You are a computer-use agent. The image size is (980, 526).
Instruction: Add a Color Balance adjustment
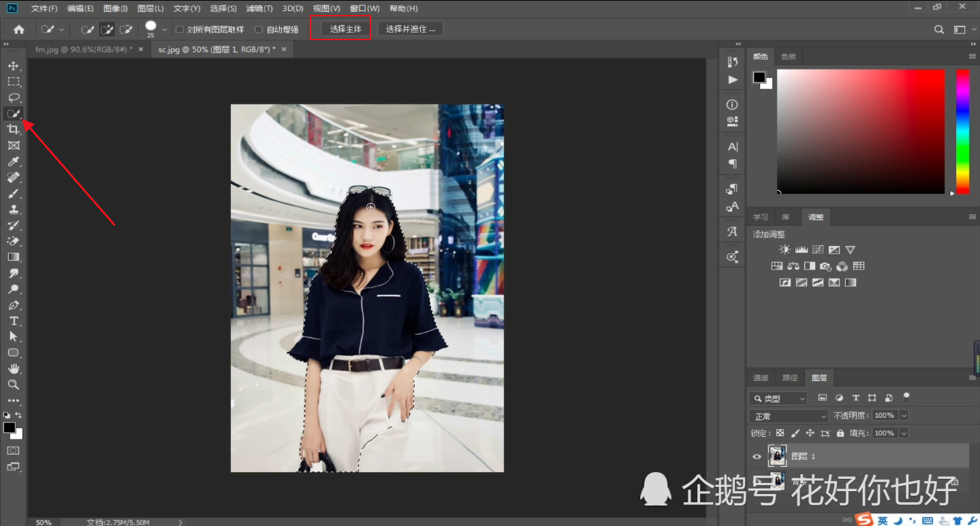click(793, 266)
